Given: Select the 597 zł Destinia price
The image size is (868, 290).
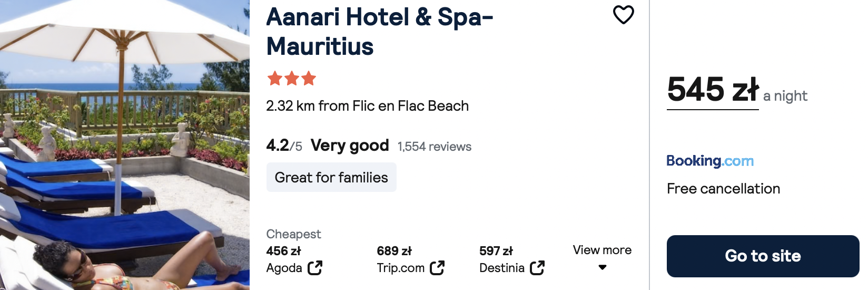Looking at the screenshot, I should [x=496, y=251].
